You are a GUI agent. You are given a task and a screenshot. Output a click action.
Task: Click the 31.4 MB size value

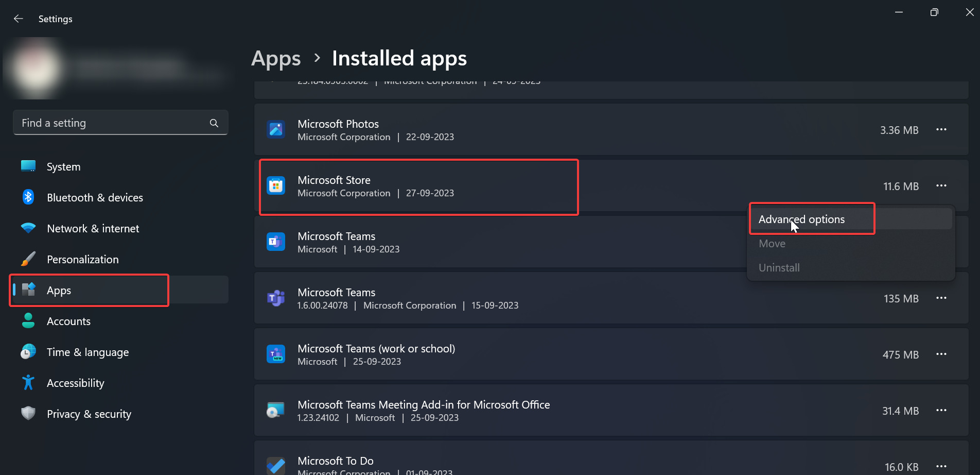click(x=900, y=411)
